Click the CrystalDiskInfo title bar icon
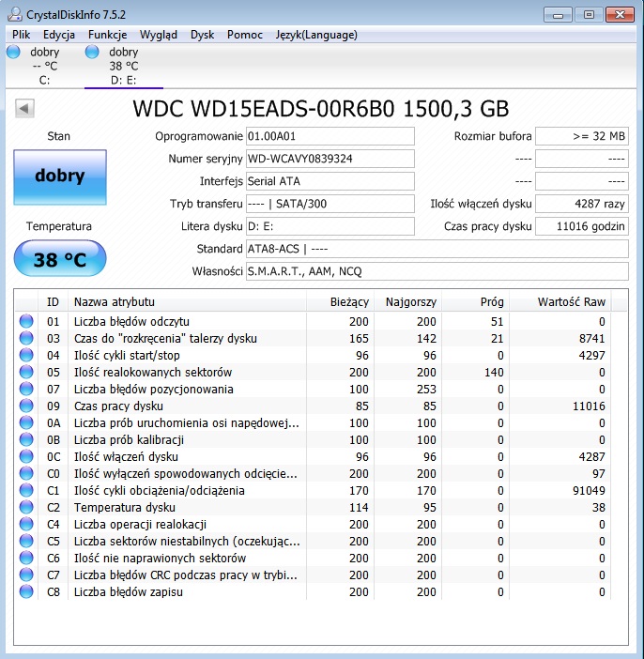The height and width of the screenshot is (659, 644). point(15,14)
